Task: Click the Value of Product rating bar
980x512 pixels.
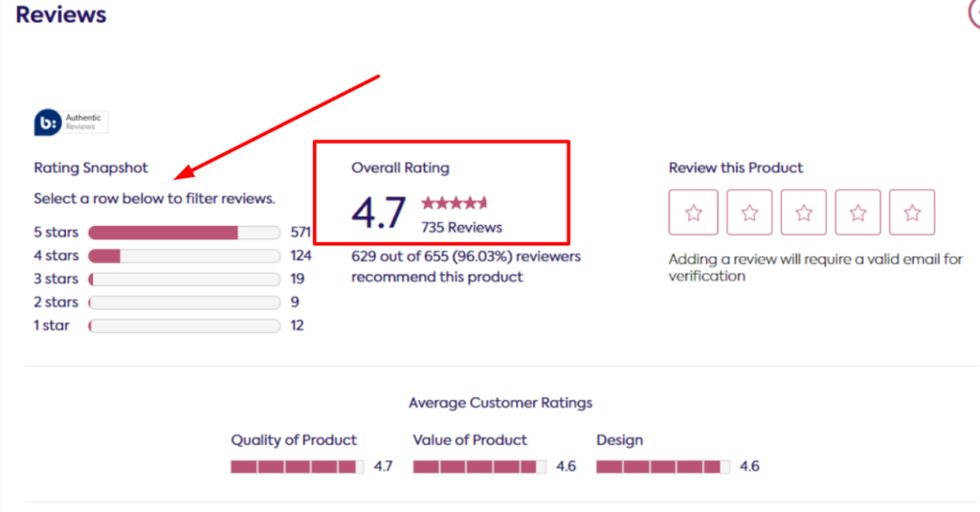Action: point(479,466)
